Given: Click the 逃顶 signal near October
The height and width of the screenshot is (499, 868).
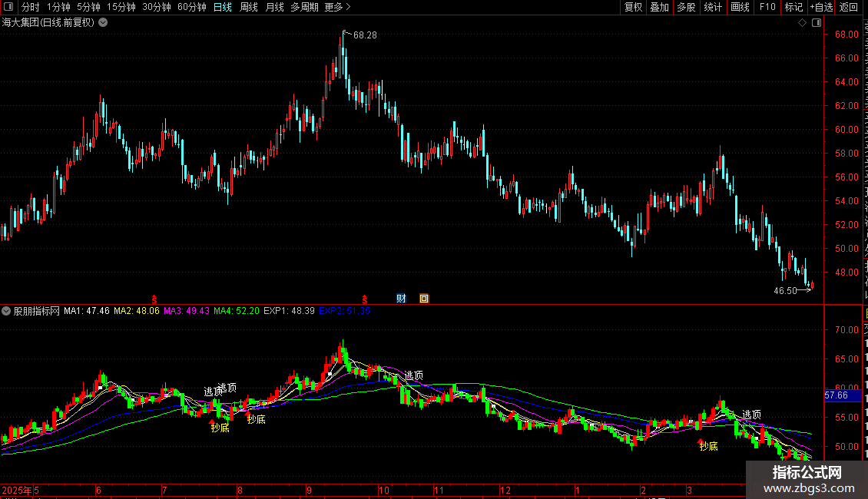Looking at the screenshot, I should click(x=413, y=375).
